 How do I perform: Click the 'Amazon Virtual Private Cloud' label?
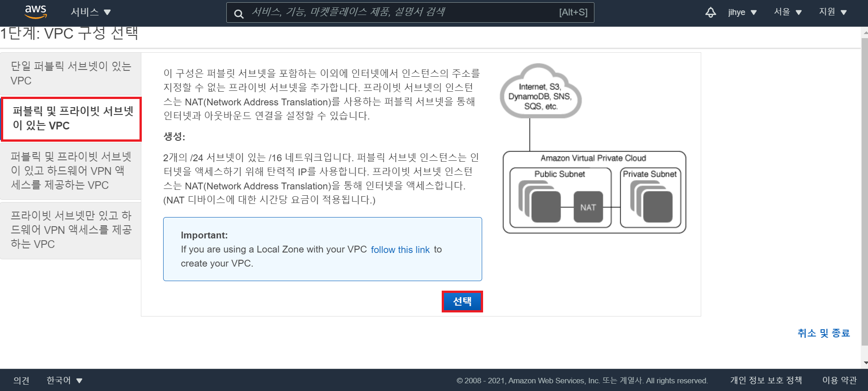tap(593, 158)
